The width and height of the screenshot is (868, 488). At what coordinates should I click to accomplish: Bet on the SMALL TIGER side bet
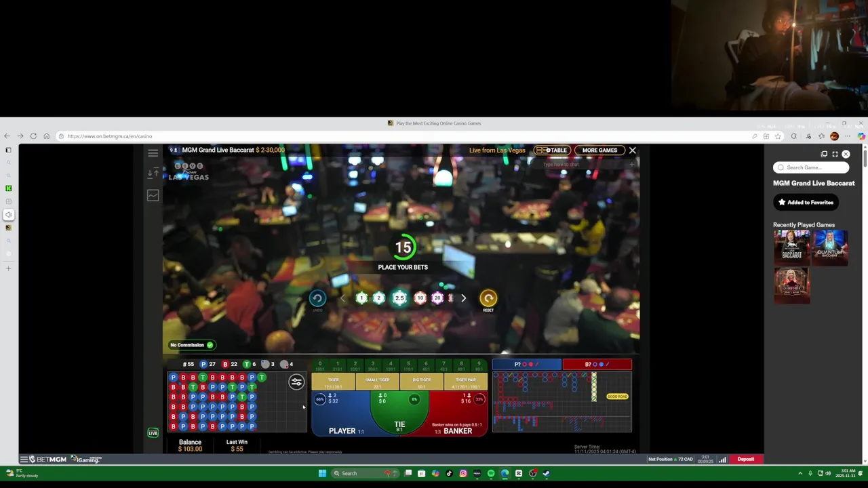click(377, 383)
